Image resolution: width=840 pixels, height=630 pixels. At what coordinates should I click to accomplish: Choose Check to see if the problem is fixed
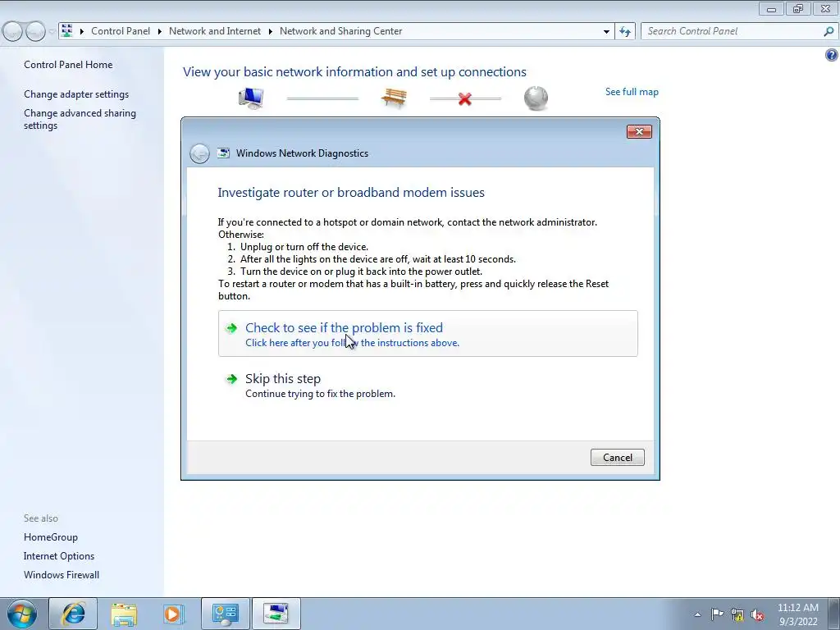427,333
